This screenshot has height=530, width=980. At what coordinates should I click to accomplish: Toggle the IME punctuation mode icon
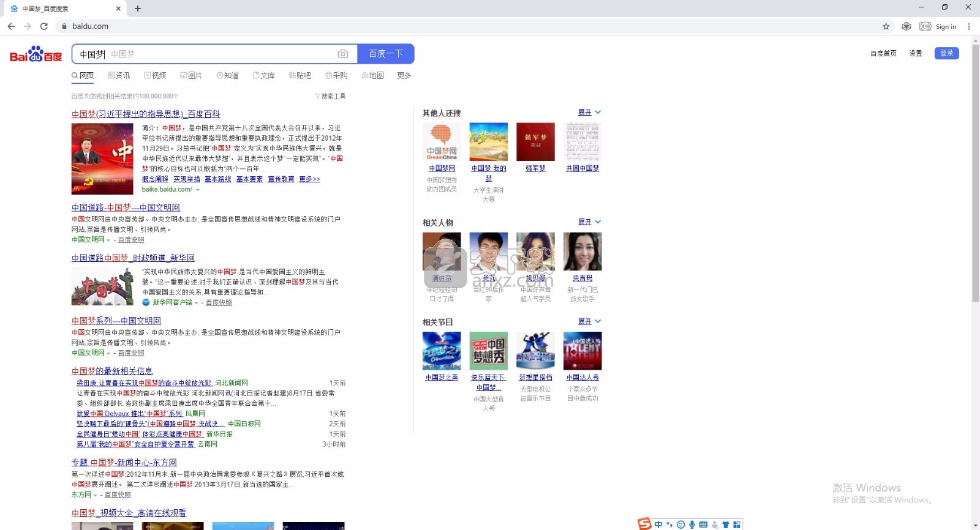669,524
